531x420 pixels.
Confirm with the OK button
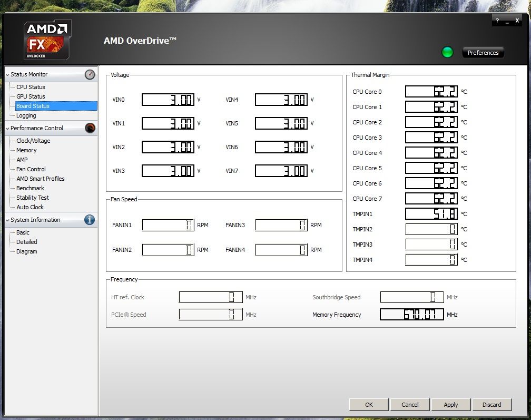(369, 405)
